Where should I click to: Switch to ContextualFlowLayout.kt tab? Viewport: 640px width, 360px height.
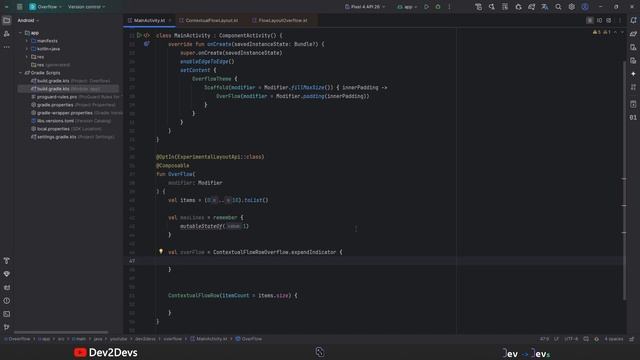coord(211,20)
